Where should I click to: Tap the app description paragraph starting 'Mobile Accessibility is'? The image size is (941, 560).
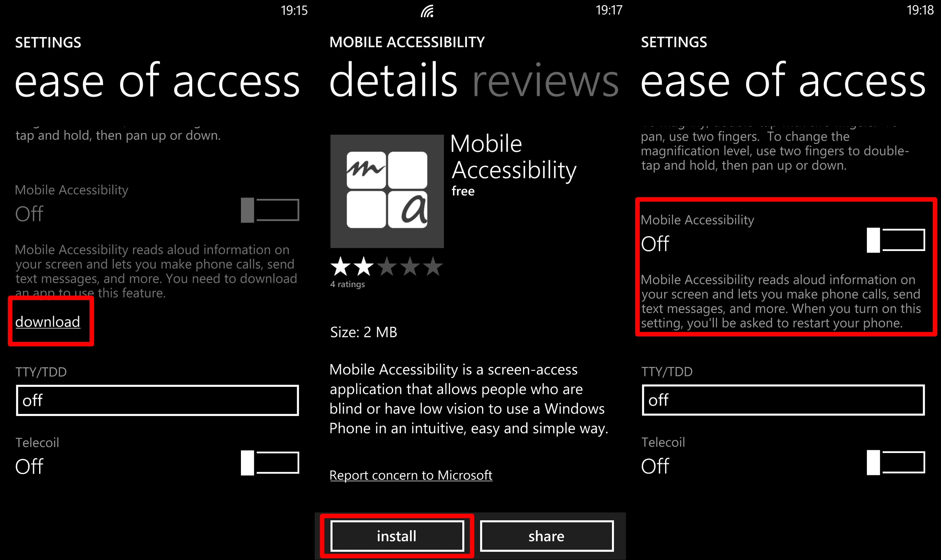point(469,399)
